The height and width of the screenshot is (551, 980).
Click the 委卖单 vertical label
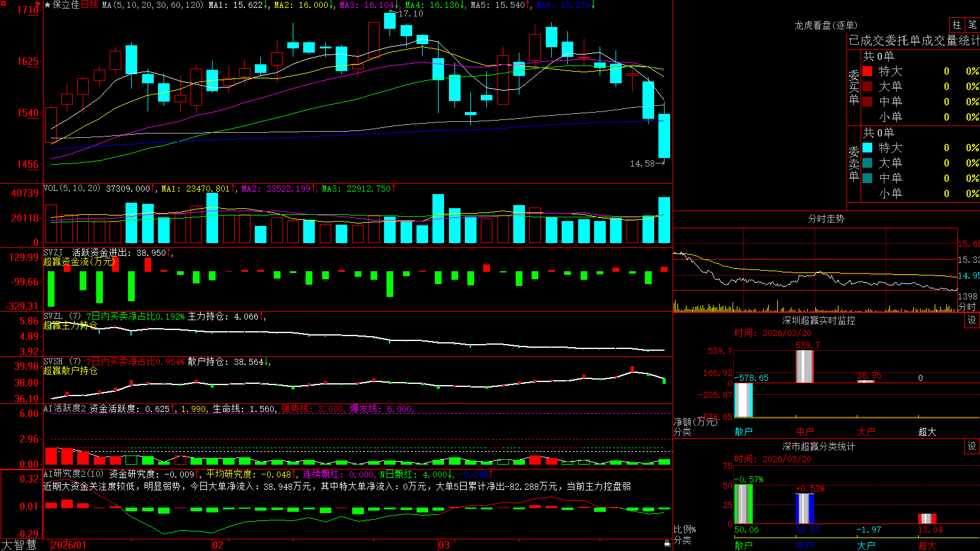point(854,163)
